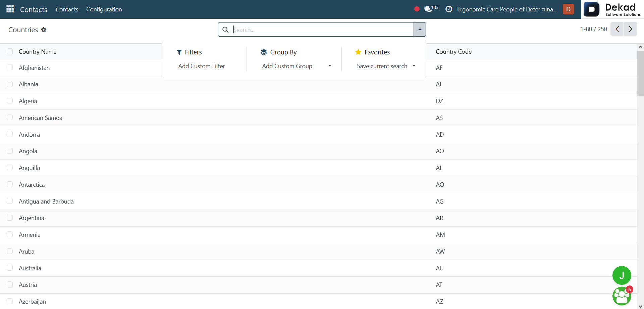The image size is (644, 309).
Task: Check the Australia row checkbox
Action: point(10,268)
